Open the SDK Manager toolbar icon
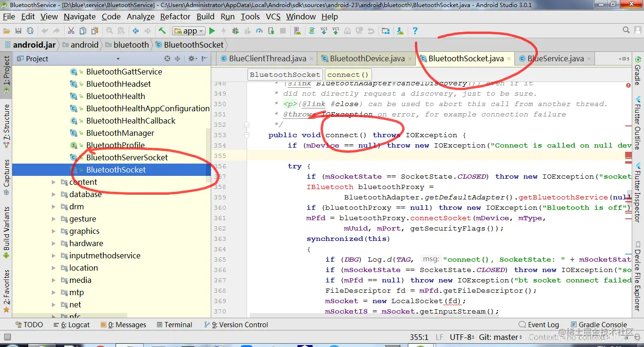The image size is (644, 347). click(x=400, y=31)
